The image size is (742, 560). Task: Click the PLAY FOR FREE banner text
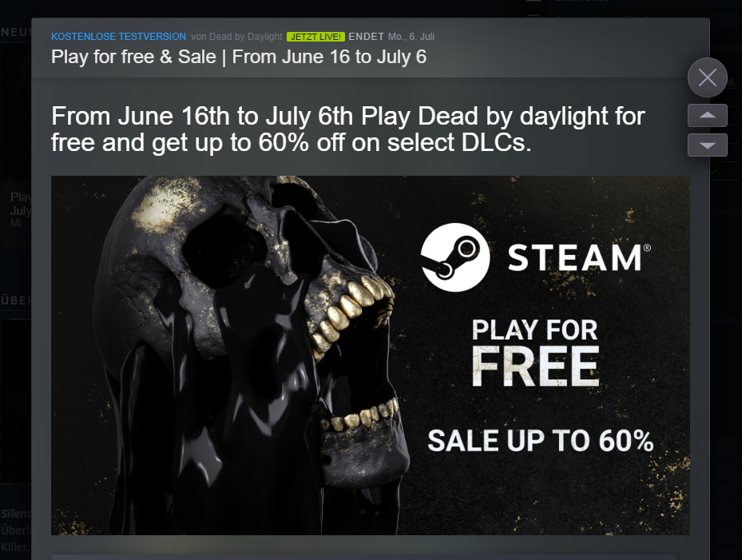(535, 352)
